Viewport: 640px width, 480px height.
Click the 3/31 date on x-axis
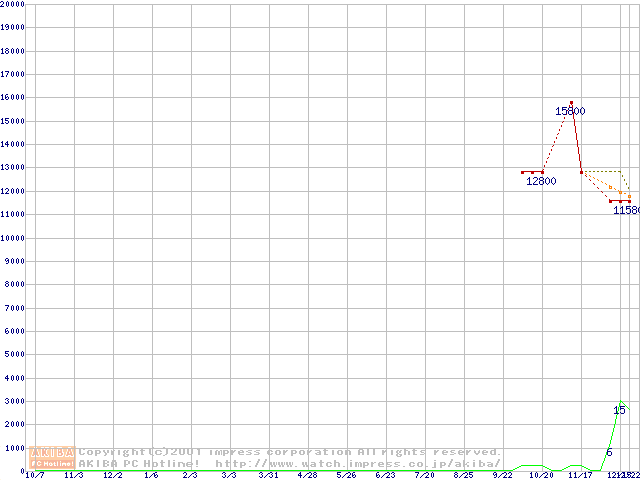pyautogui.click(x=268, y=476)
